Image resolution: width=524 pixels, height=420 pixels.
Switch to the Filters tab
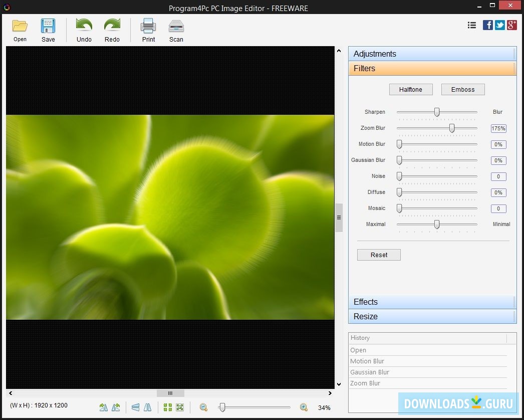click(432, 69)
